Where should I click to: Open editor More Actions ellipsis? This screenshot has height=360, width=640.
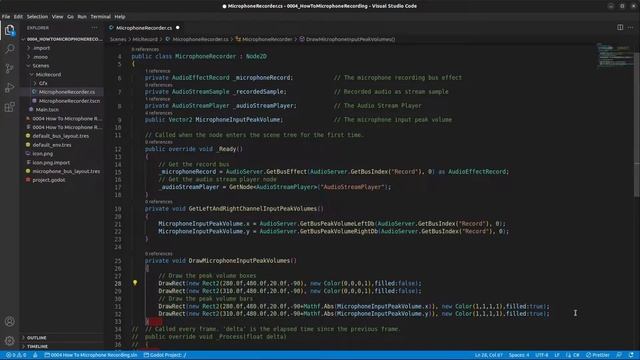631,27
